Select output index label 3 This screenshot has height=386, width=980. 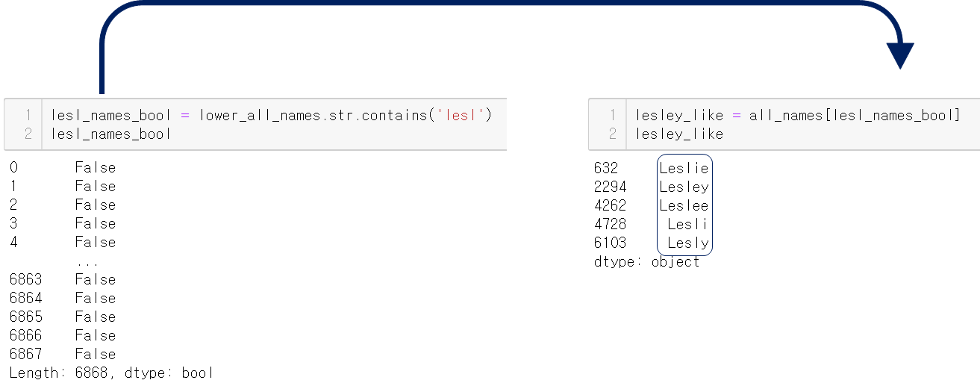pos(14,223)
